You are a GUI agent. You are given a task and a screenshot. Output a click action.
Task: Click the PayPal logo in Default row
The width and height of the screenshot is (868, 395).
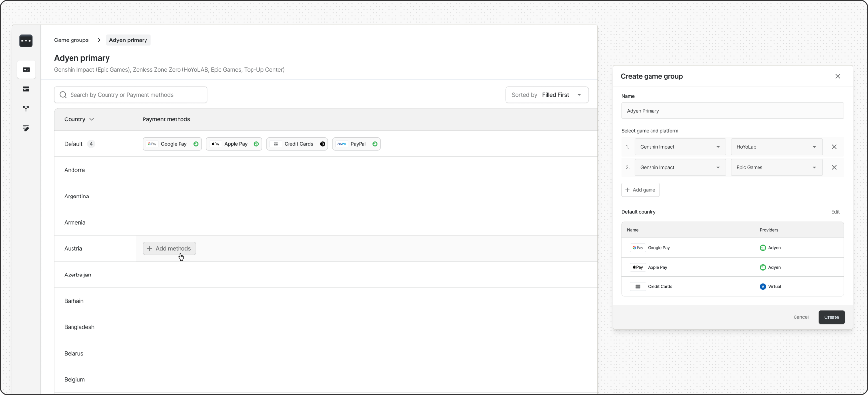pyautogui.click(x=342, y=144)
